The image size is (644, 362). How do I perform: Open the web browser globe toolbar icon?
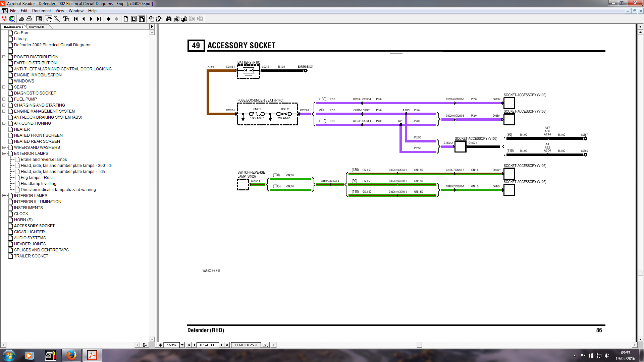12,19
